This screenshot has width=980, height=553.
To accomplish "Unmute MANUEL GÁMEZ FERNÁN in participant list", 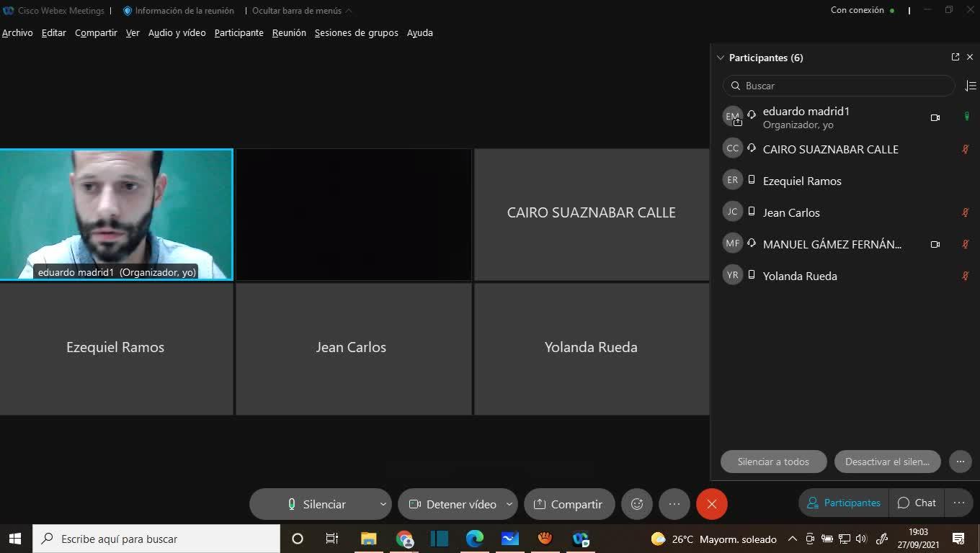I will [966, 244].
